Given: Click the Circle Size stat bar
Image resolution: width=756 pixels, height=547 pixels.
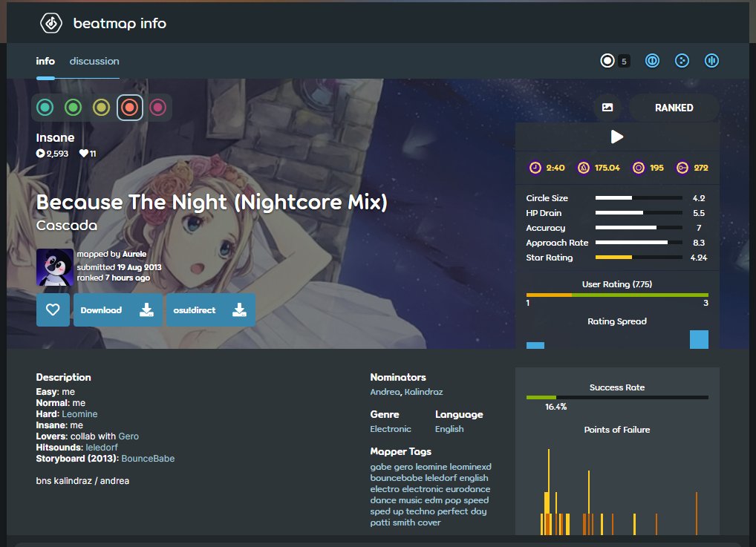Looking at the screenshot, I should coord(639,198).
